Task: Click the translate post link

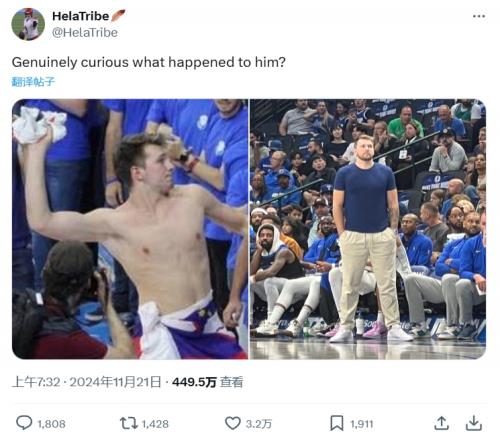Action: pyautogui.click(x=33, y=81)
